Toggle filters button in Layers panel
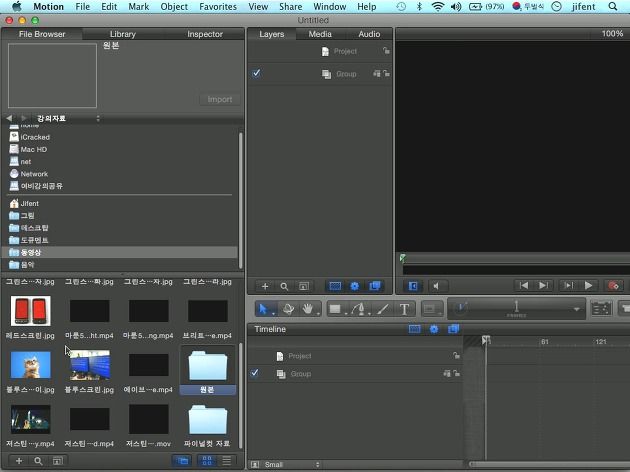The image size is (630, 472). tap(374, 286)
